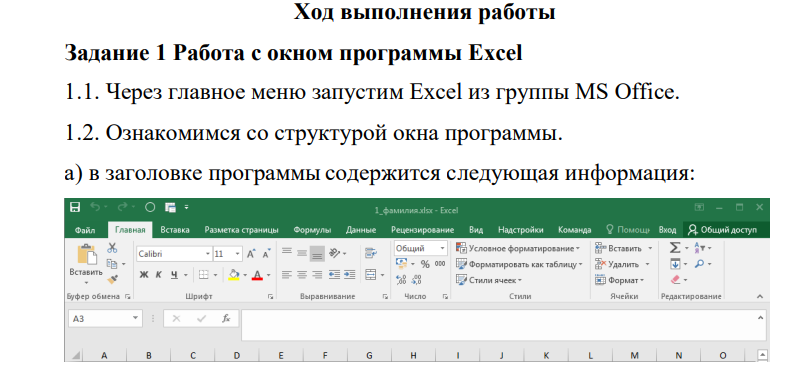Undo the last action in Quick Access

95,207
